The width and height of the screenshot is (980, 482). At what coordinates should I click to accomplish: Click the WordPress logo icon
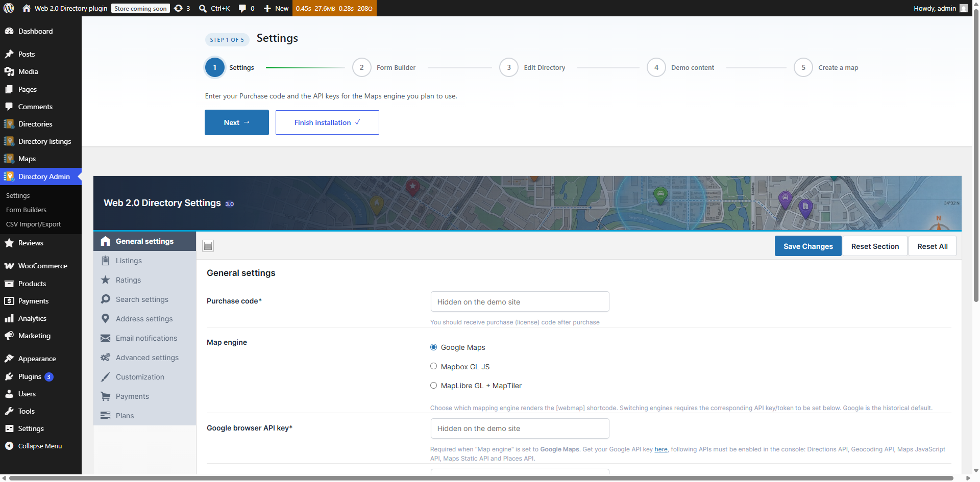[9, 8]
